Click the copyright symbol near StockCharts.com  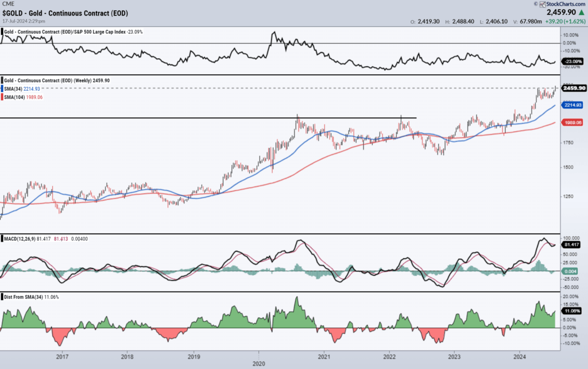click(x=536, y=5)
